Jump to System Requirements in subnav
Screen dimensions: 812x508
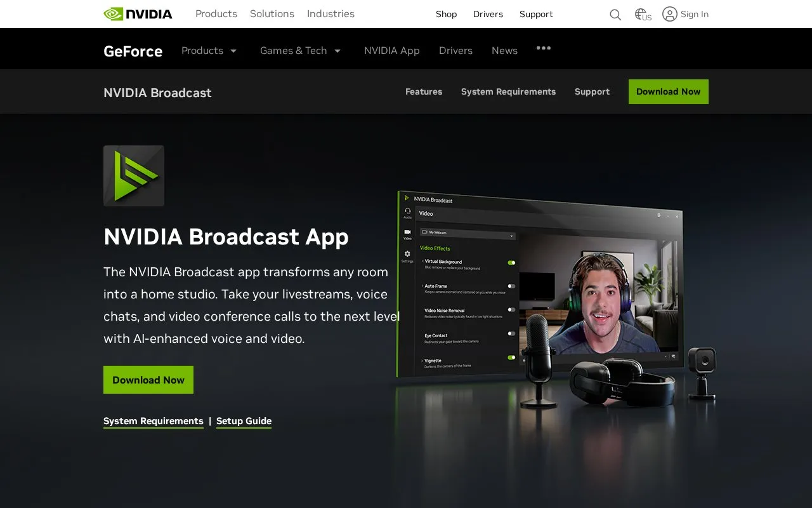coord(508,91)
